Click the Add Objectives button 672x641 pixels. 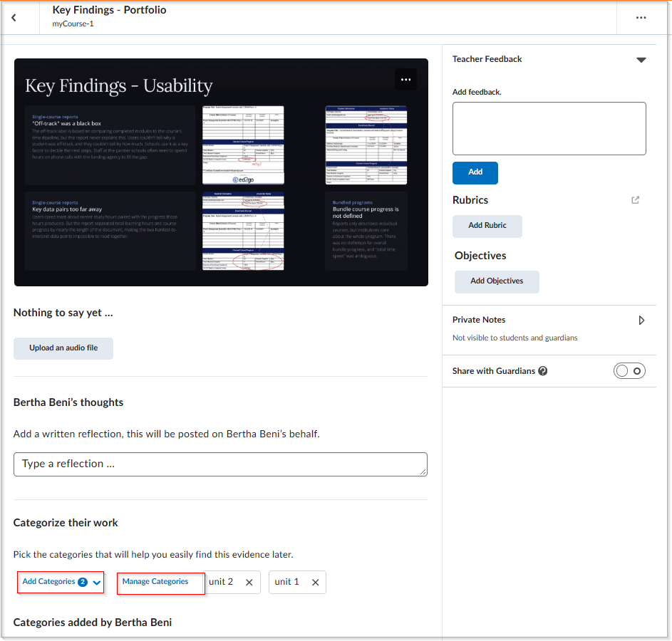(496, 281)
